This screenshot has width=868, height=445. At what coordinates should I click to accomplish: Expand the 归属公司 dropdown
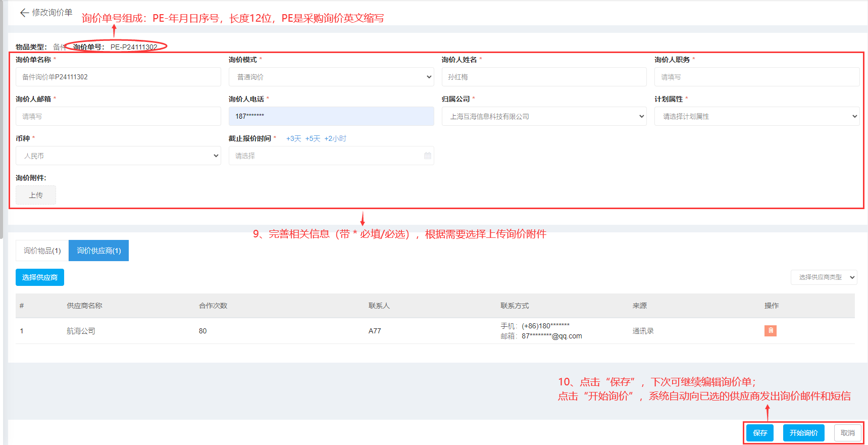[544, 116]
